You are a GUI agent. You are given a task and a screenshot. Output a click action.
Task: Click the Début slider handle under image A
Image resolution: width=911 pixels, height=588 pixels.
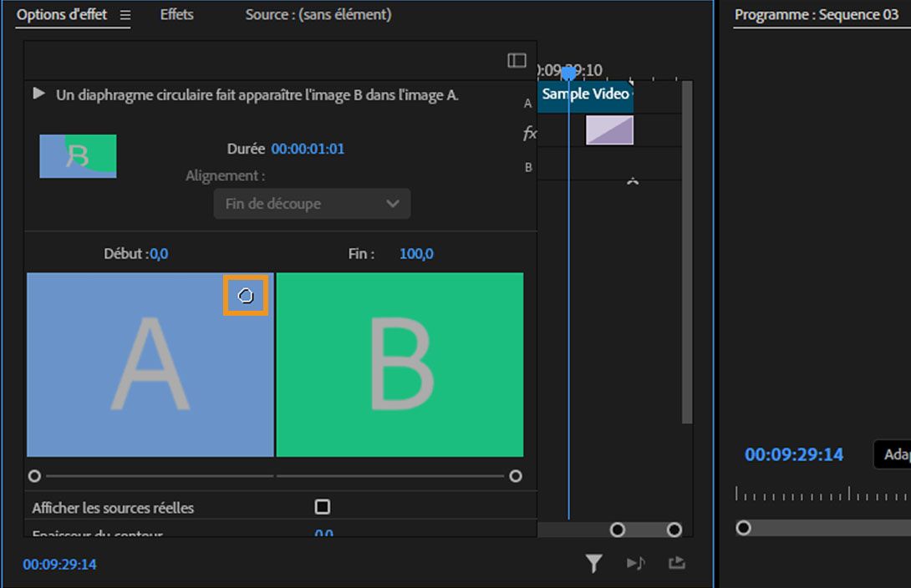[x=34, y=476]
